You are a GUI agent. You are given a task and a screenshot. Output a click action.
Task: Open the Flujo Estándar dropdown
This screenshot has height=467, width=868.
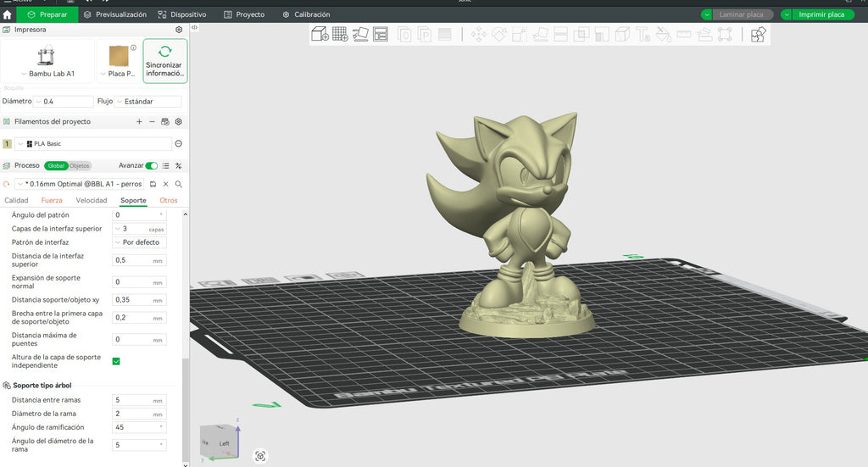pyautogui.click(x=147, y=102)
